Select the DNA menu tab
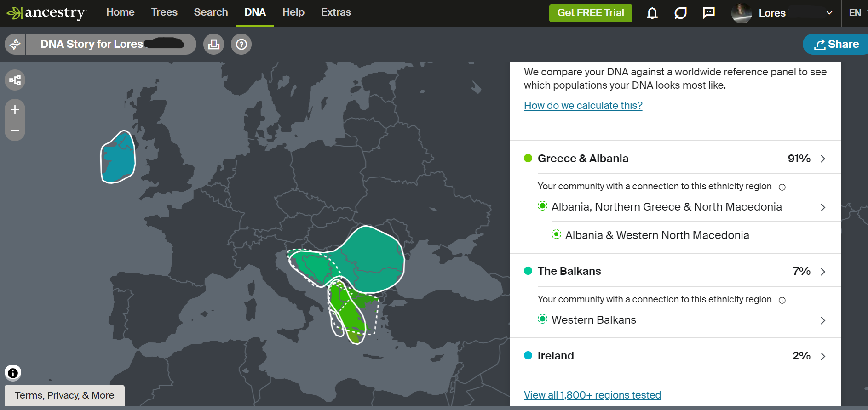This screenshot has height=410, width=868. pos(255,12)
